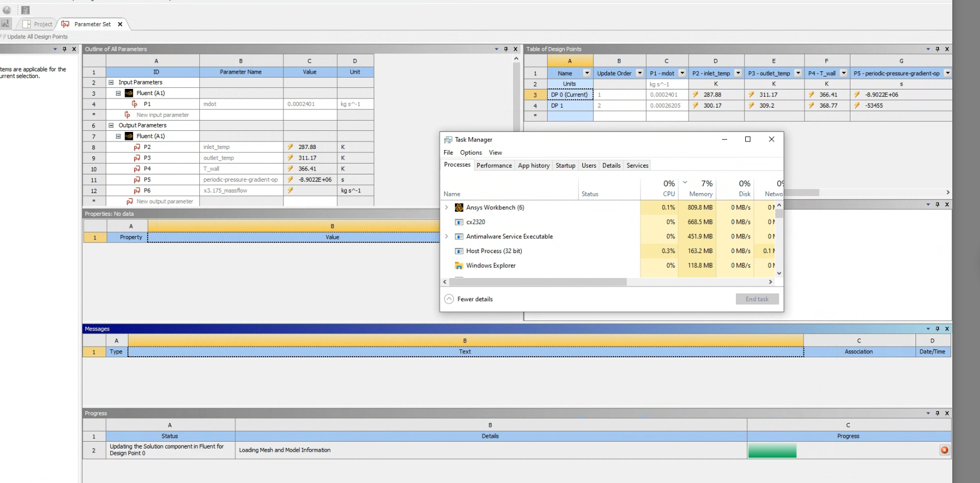This screenshot has height=483, width=980.
Task: Click the P1 input parameter icon
Action: 135,104
